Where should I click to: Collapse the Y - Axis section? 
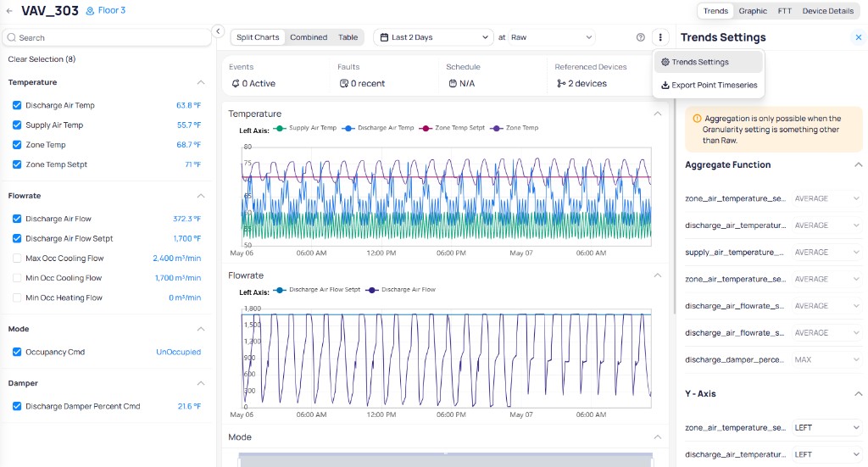tap(858, 394)
